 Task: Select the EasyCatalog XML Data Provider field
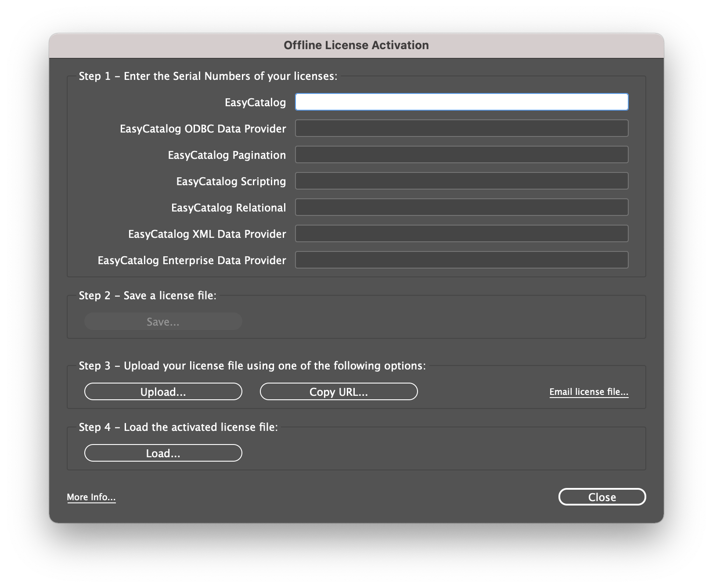pyautogui.click(x=461, y=233)
